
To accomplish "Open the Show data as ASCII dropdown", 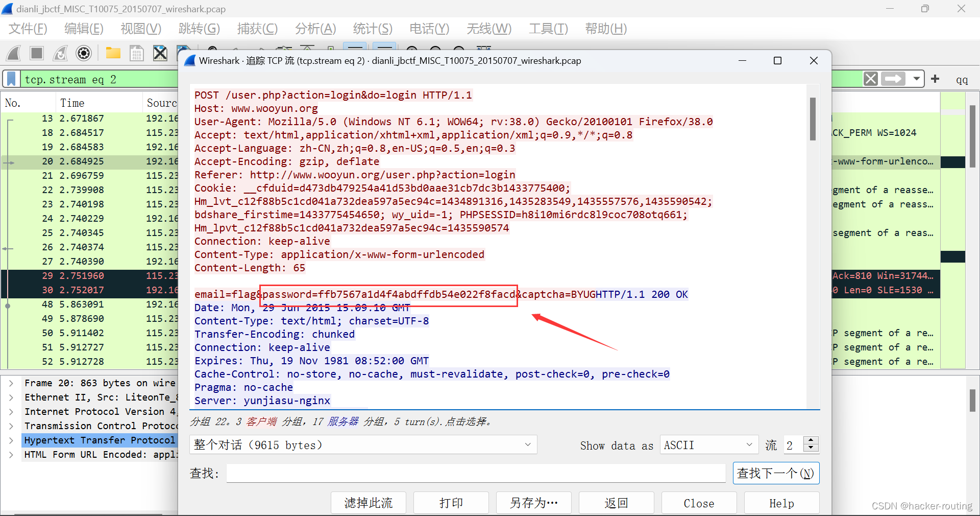I will coord(708,445).
